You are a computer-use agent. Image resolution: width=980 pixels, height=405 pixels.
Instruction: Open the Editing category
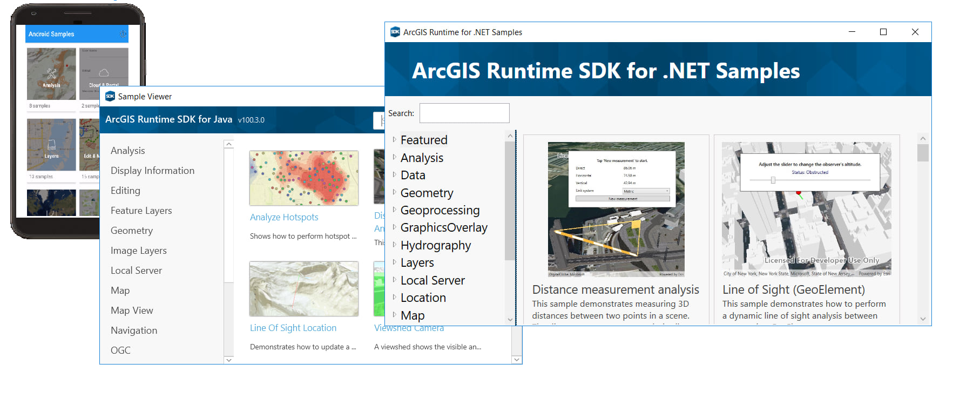[125, 191]
